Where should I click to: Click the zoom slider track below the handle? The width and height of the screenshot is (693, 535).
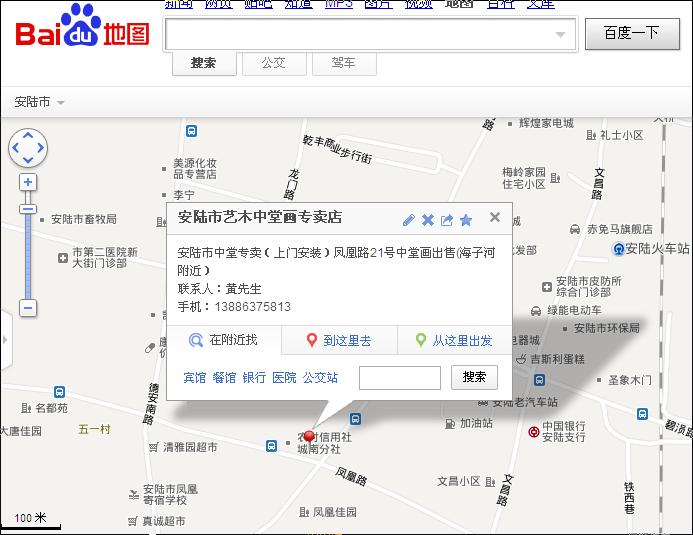(x=28, y=256)
